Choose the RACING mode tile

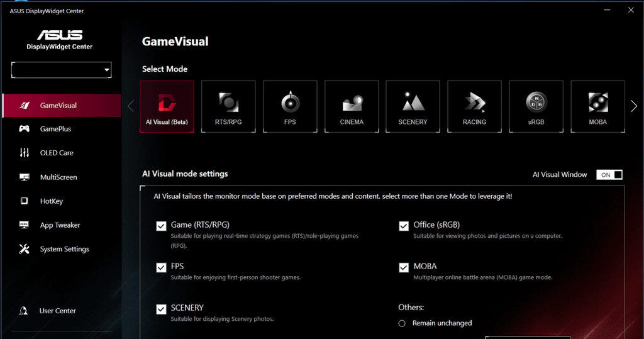474,106
